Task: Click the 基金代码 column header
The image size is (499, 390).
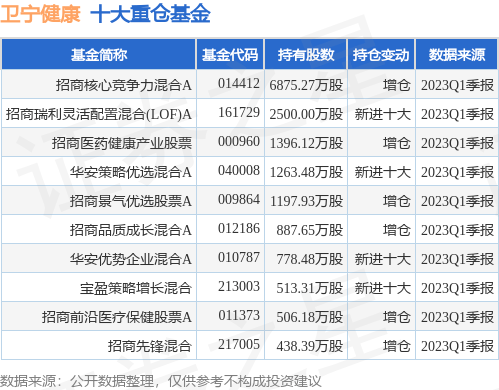Action: (230, 54)
